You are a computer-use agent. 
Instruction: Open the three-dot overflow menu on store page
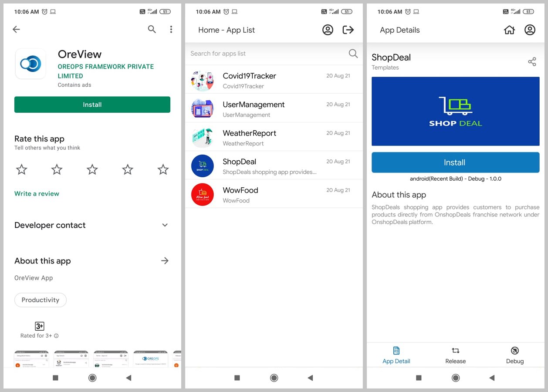[x=171, y=29]
